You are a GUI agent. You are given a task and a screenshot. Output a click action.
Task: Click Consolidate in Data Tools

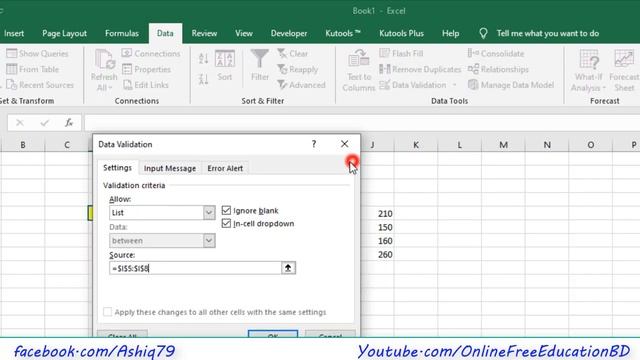pos(496,53)
